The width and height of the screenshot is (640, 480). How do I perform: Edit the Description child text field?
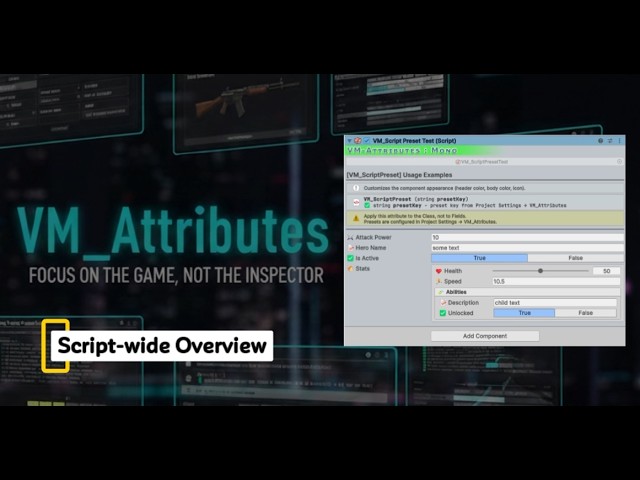[555, 302]
